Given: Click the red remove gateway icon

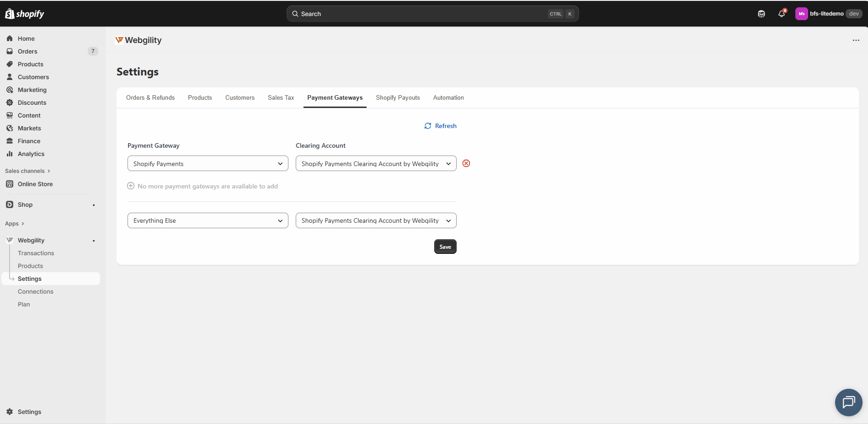Looking at the screenshot, I should pos(466,163).
